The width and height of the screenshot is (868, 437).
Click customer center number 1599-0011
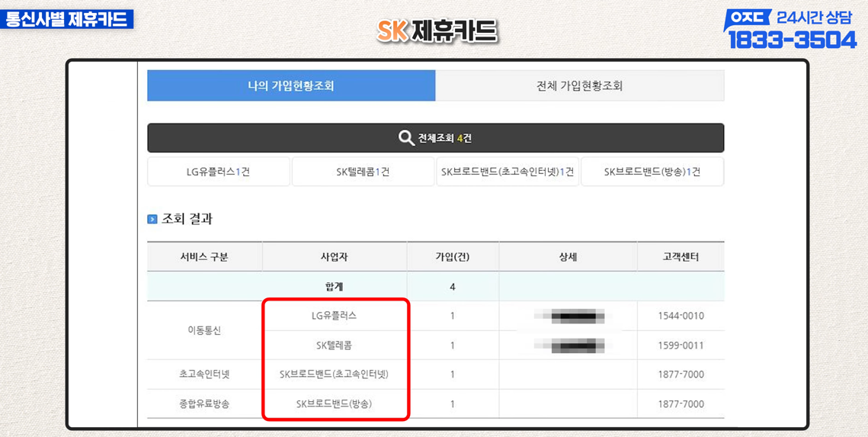point(681,345)
